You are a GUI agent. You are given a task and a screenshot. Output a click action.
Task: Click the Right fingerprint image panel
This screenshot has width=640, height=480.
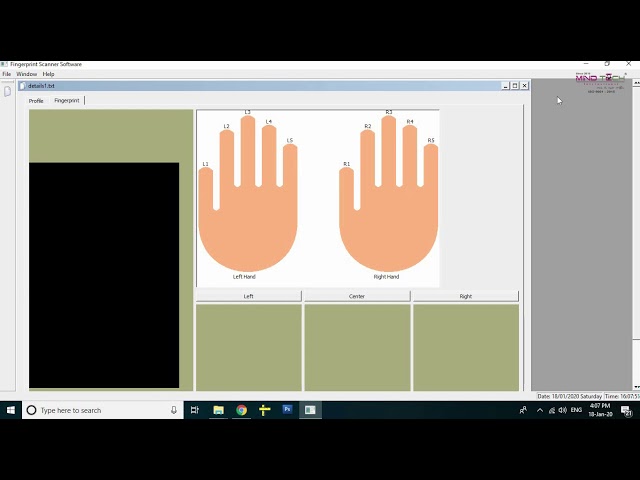[466, 347]
